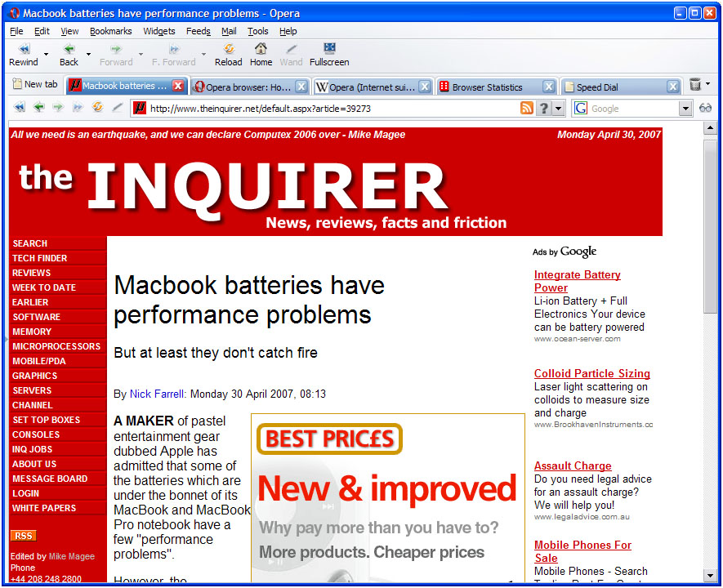Expand the address bar dropdown arrow
This screenshot has height=588, width=723.
[x=559, y=109]
